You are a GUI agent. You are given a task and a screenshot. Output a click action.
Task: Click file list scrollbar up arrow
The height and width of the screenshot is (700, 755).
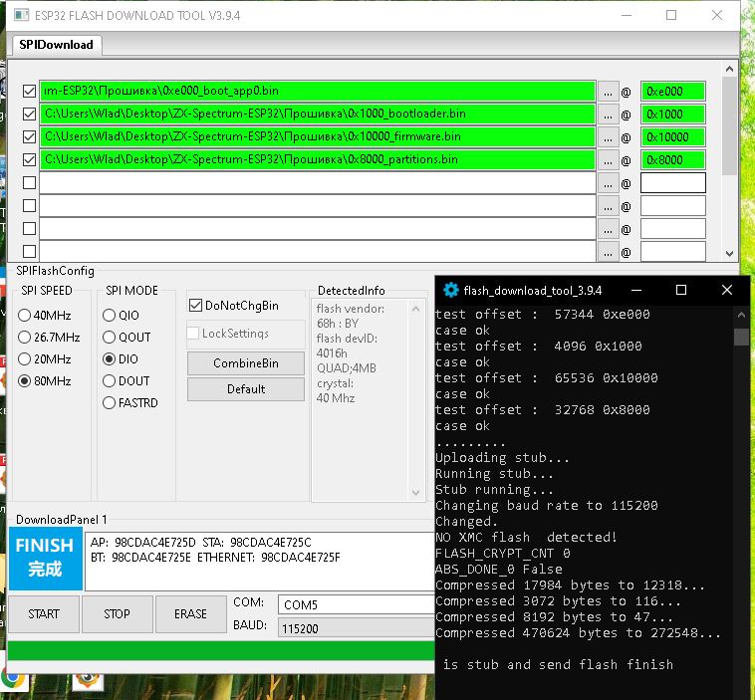[x=729, y=69]
